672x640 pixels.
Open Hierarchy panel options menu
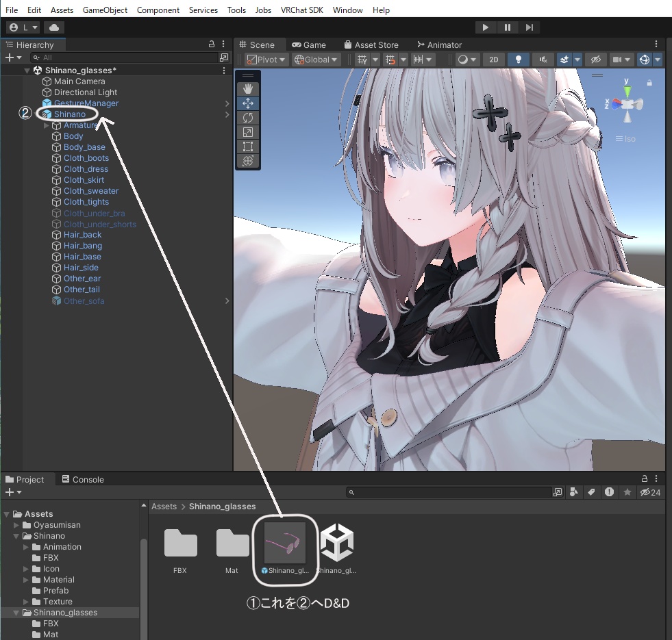pos(223,44)
